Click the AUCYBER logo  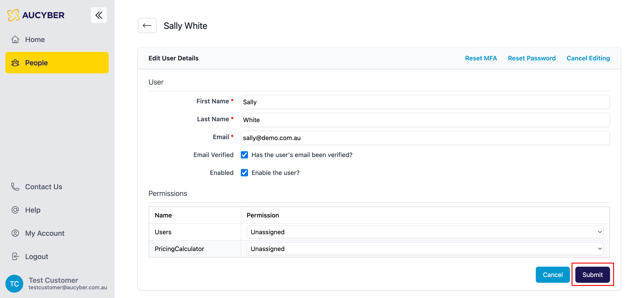[x=36, y=15]
